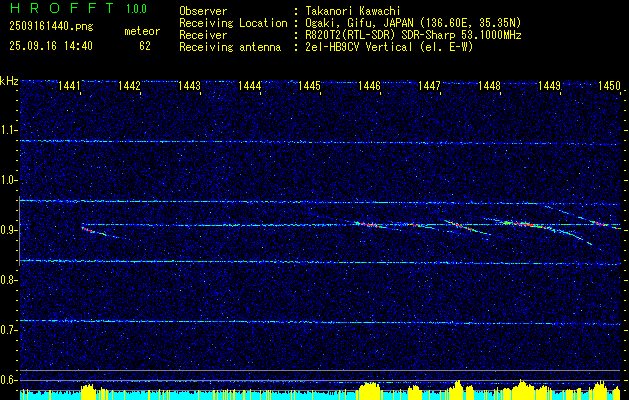Viewport: 629px width, 400px height.
Task: Click the red meteor echo near 1446
Action: [x=369, y=224]
